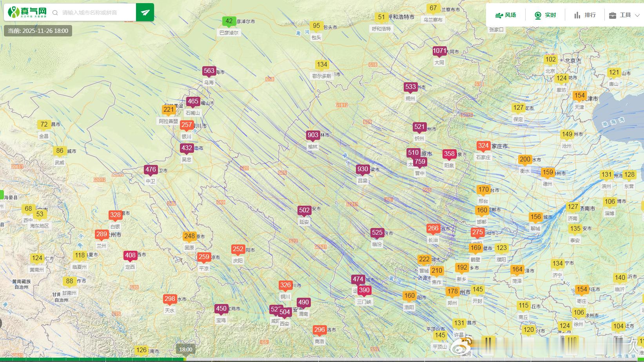644x362 pixels.
Task: Click the 289 AQI marker for 兰州
Action: (102, 235)
